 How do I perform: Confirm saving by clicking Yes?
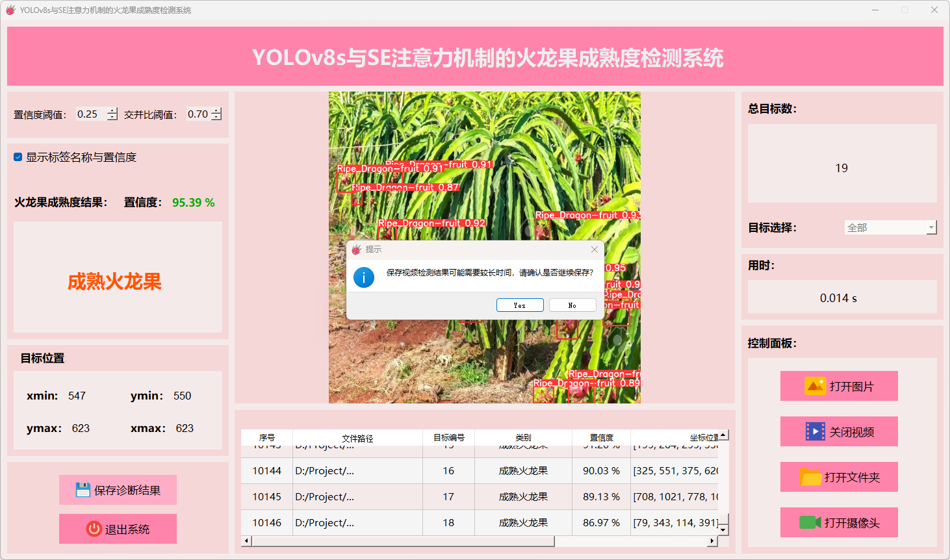click(520, 305)
